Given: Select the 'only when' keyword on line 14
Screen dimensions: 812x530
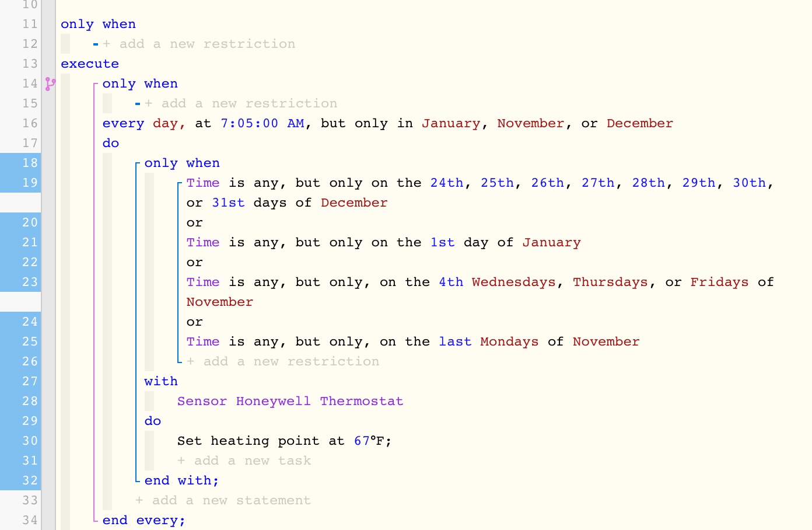Looking at the screenshot, I should tap(141, 83).
